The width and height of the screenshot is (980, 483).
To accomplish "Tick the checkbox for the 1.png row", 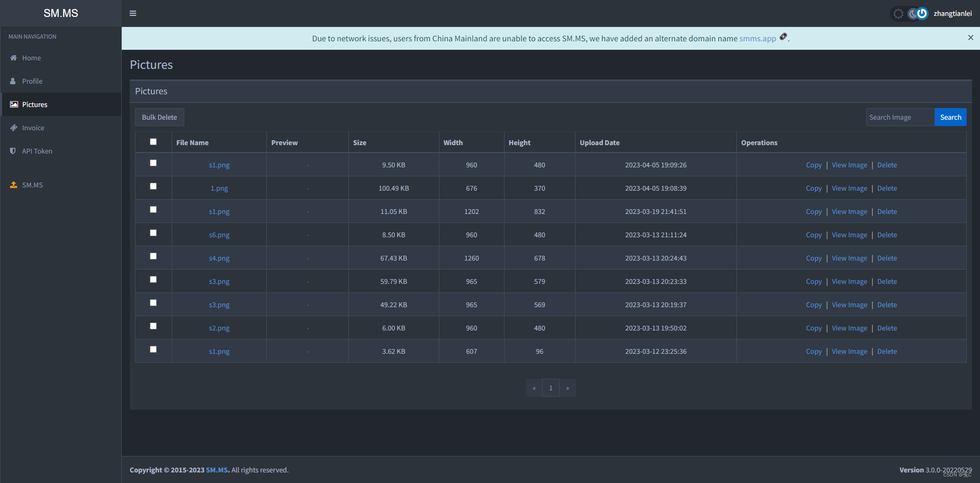I will [x=154, y=186].
